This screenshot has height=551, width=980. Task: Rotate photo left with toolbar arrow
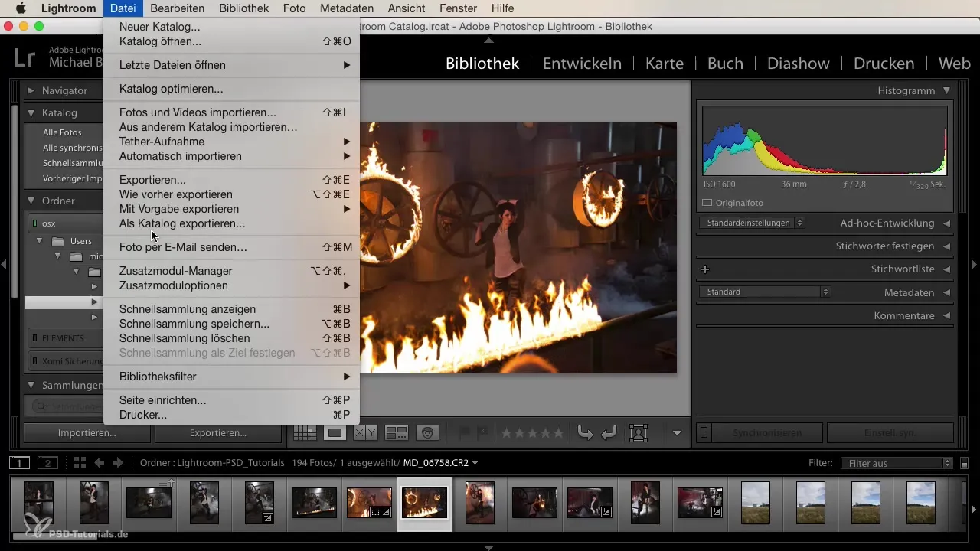585,433
